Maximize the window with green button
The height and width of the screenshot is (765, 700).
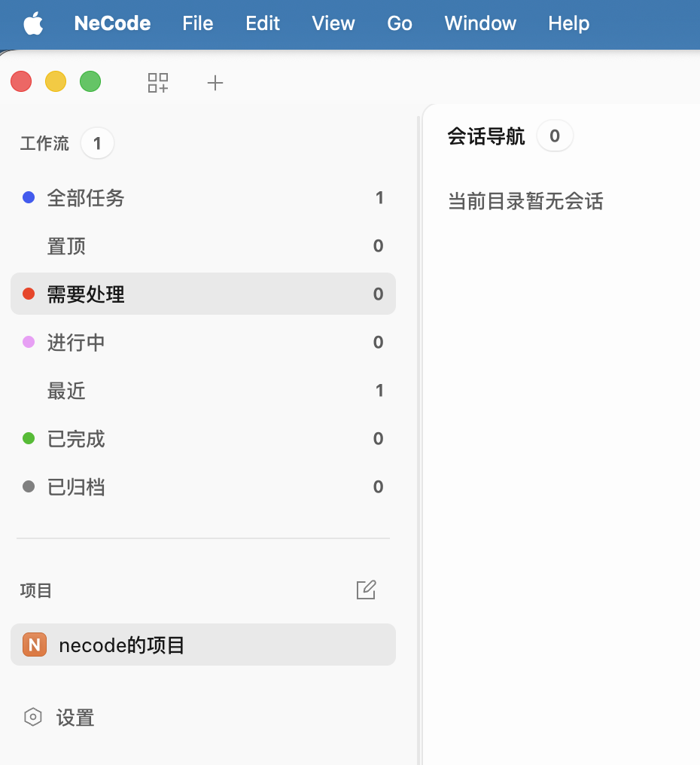click(x=90, y=81)
